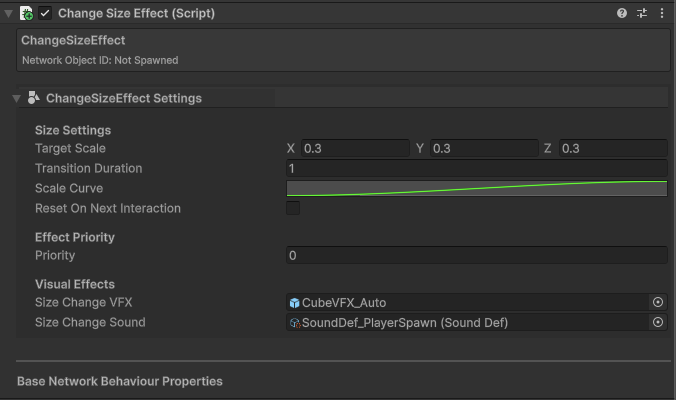
Task: Click the Target Scale X value field
Action: click(x=354, y=148)
